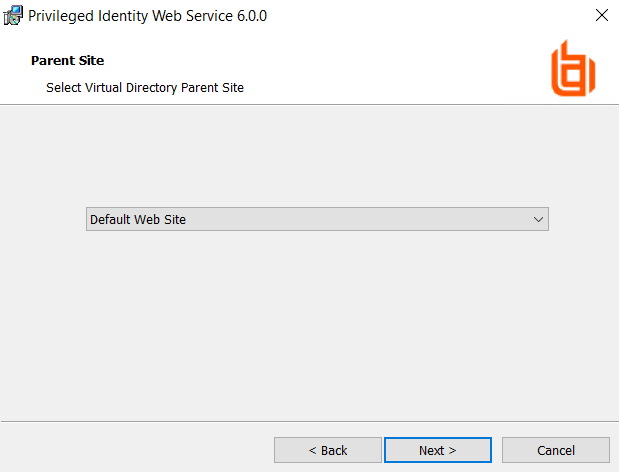Viewport: 619px width, 472px height.
Task: Cancel the installation wizard
Action: [556, 450]
